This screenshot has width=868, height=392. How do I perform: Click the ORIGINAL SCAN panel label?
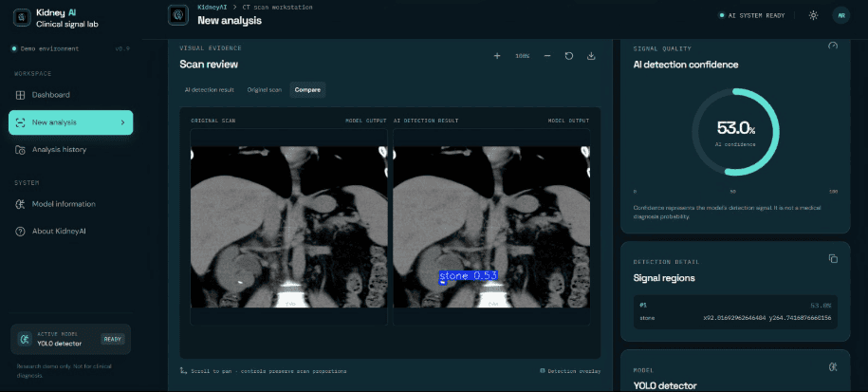coord(213,121)
